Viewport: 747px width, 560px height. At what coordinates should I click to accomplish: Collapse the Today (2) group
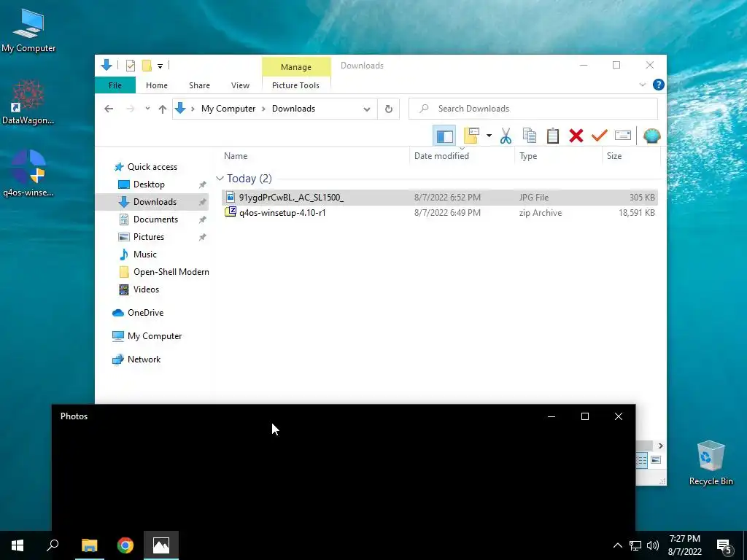pos(220,178)
